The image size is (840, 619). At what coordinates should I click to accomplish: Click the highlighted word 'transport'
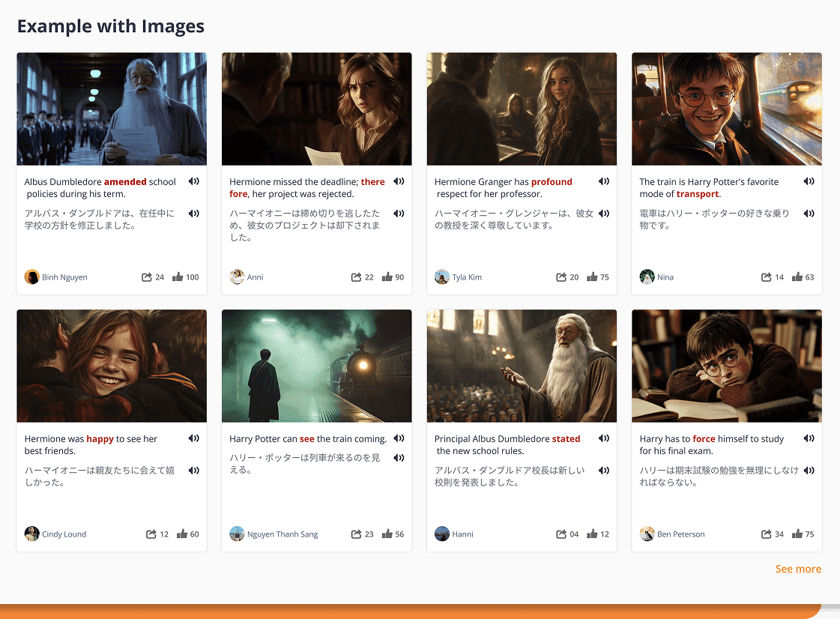pos(697,194)
